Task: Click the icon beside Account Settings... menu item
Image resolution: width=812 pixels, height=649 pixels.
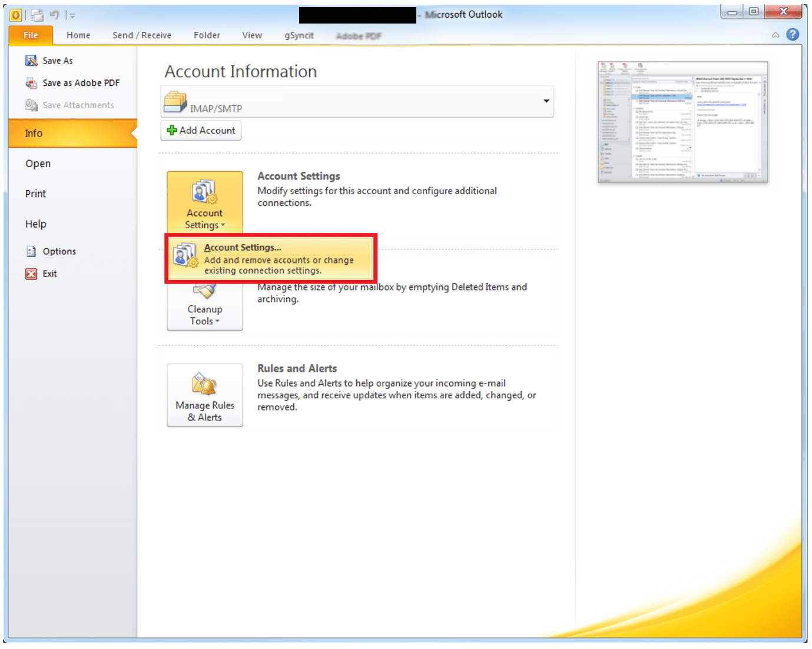Action: point(186,256)
